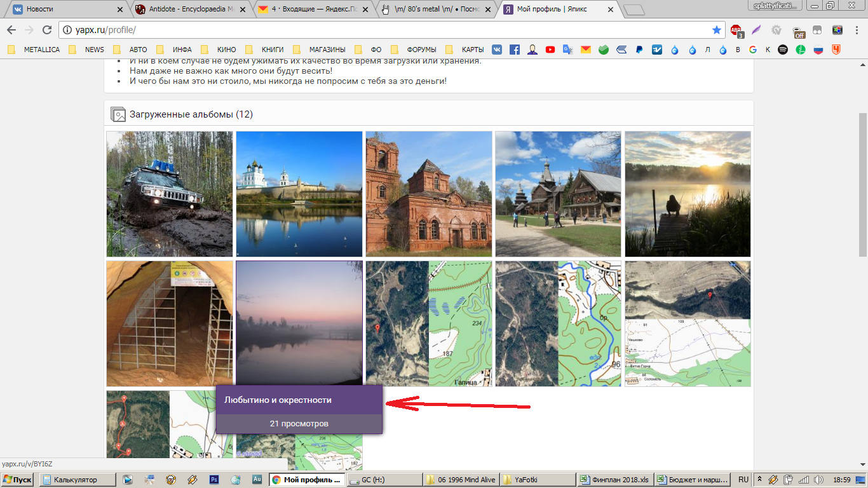868x488 pixels.
Task: Open the red brick church album
Action: pos(429,194)
